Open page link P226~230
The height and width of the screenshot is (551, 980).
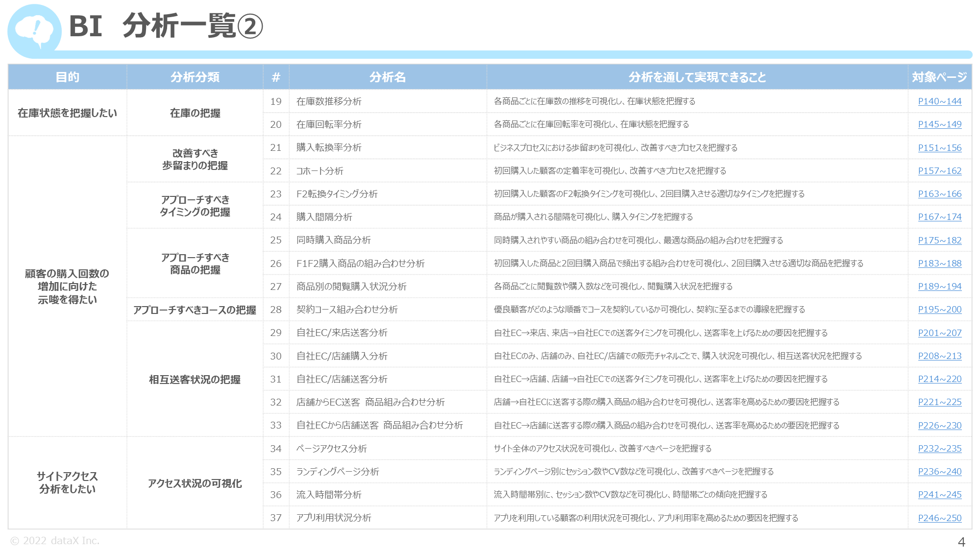pyautogui.click(x=939, y=426)
